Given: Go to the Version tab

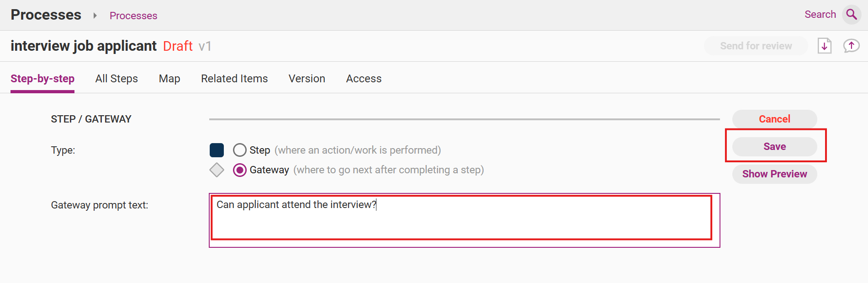Looking at the screenshot, I should 307,79.
